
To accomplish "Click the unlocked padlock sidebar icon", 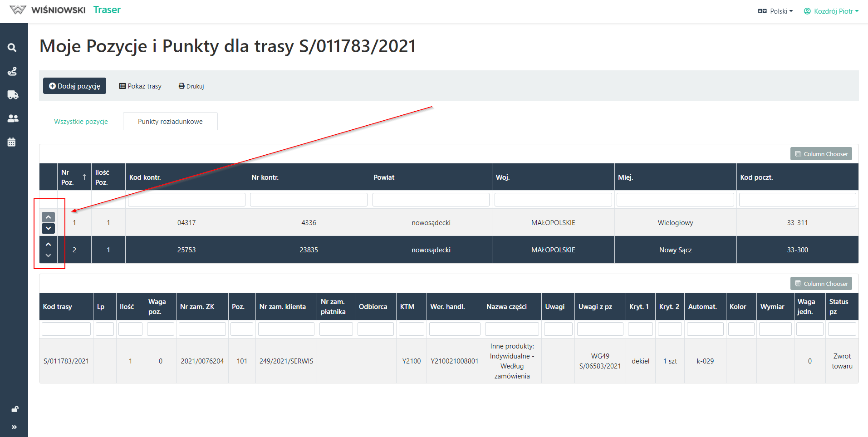I will coord(15,409).
